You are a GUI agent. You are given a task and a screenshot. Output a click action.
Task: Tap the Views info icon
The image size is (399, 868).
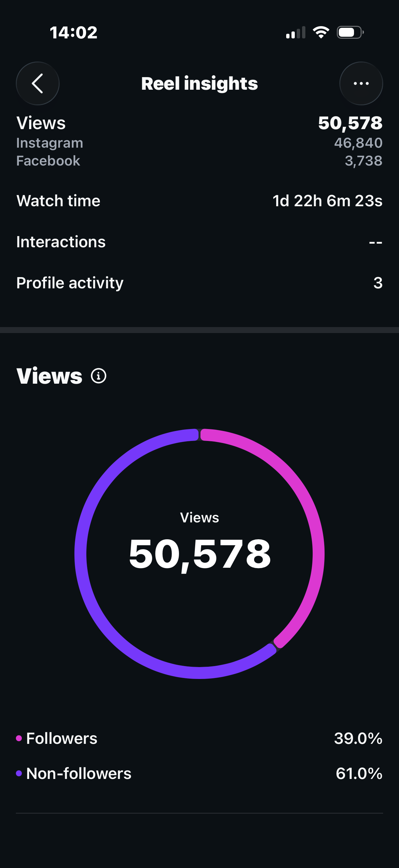pos(99,376)
